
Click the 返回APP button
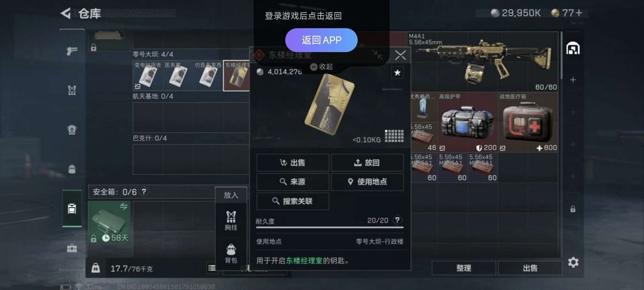(321, 40)
